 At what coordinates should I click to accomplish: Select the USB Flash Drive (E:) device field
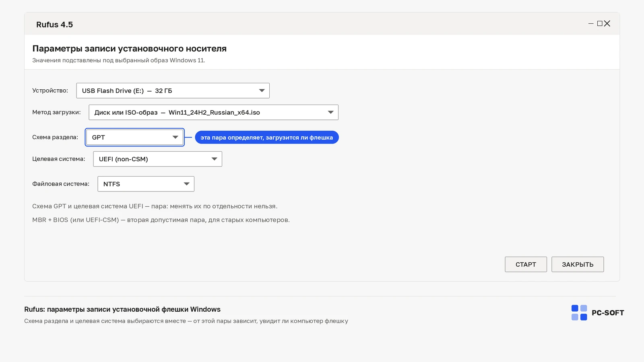(x=173, y=90)
